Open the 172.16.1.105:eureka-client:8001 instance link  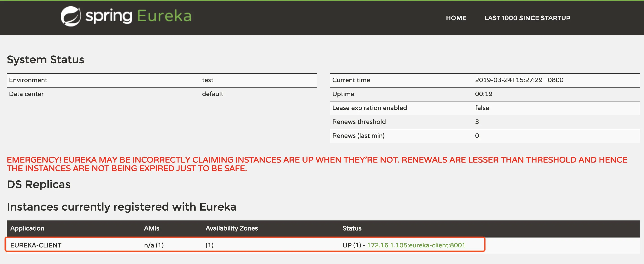tap(416, 245)
